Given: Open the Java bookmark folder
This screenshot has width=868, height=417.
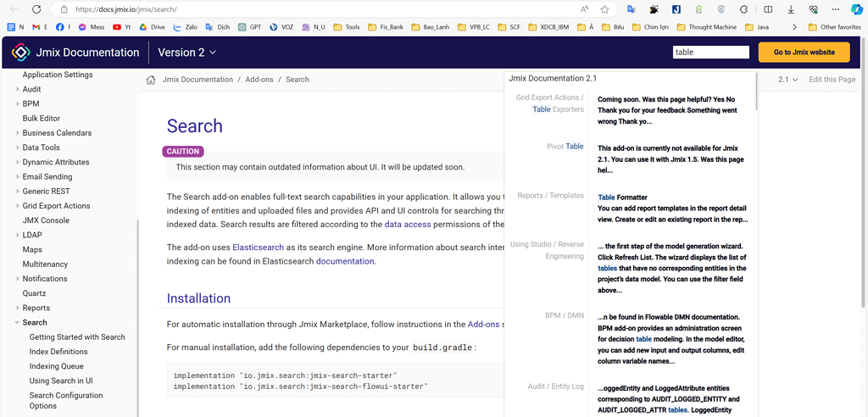Looking at the screenshot, I should [757, 26].
